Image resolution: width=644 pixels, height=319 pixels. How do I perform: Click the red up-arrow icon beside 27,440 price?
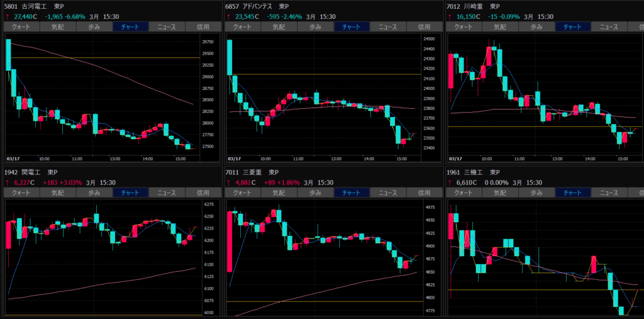tap(7, 16)
